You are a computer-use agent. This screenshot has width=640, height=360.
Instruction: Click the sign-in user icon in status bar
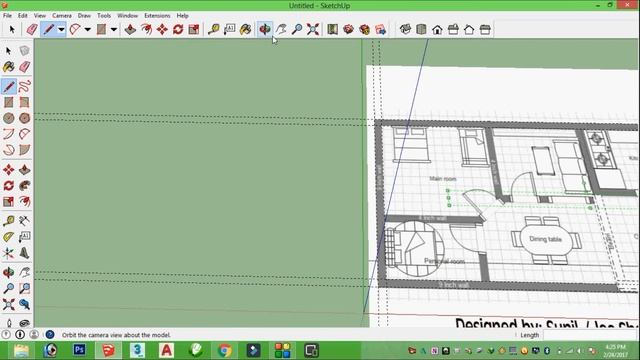click(34, 335)
